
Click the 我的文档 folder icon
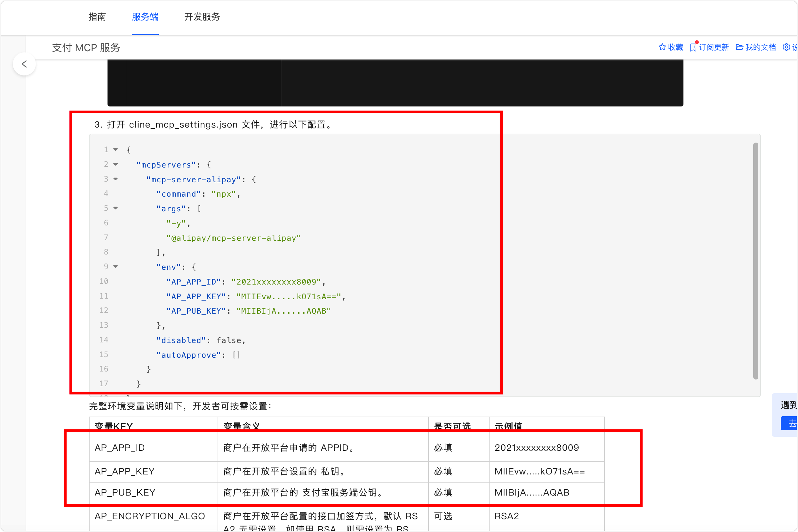click(x=739, y=47)
